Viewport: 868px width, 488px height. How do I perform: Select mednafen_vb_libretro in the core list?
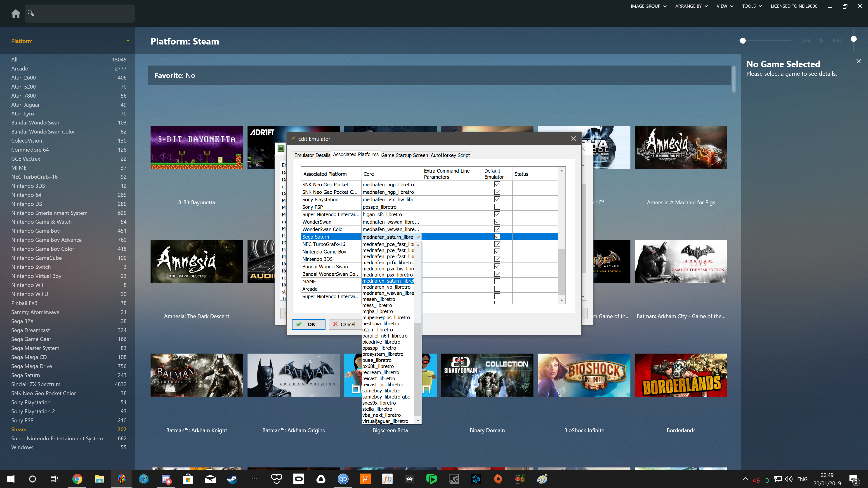click(x=387, y=287)
